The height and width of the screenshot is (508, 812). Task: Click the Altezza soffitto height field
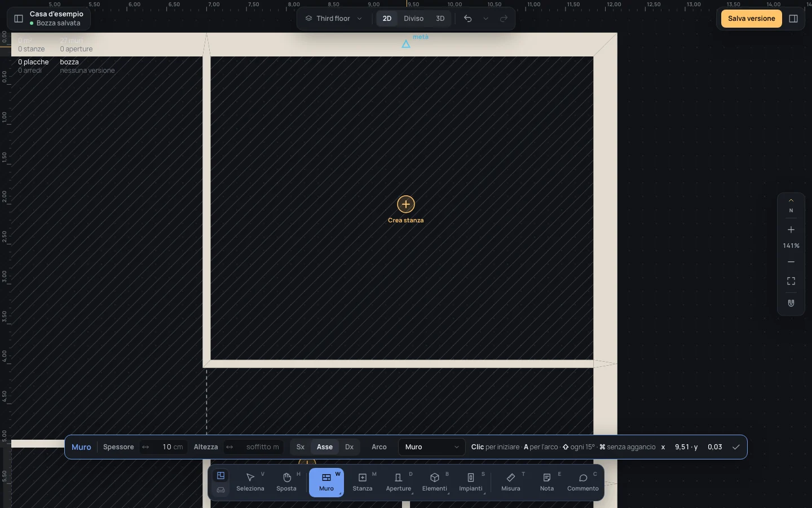pos(254,447)
